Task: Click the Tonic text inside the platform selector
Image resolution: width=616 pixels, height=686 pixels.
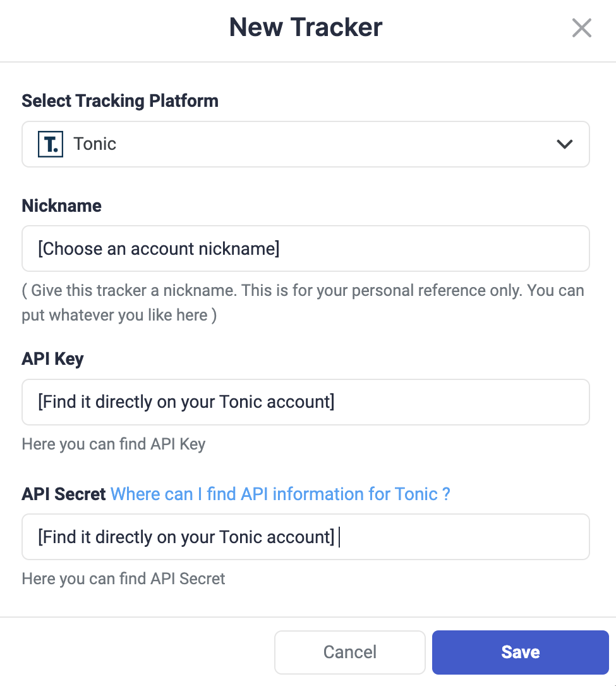Action: pos(95,144)
